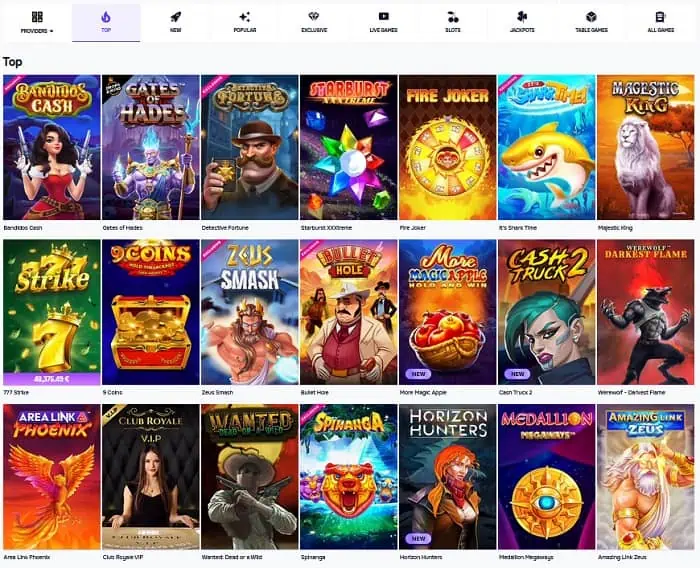This screenshot has height=568, width=700.
Task: Open the Gates of Hades game thumbnail
Action: tap(151, 147)
